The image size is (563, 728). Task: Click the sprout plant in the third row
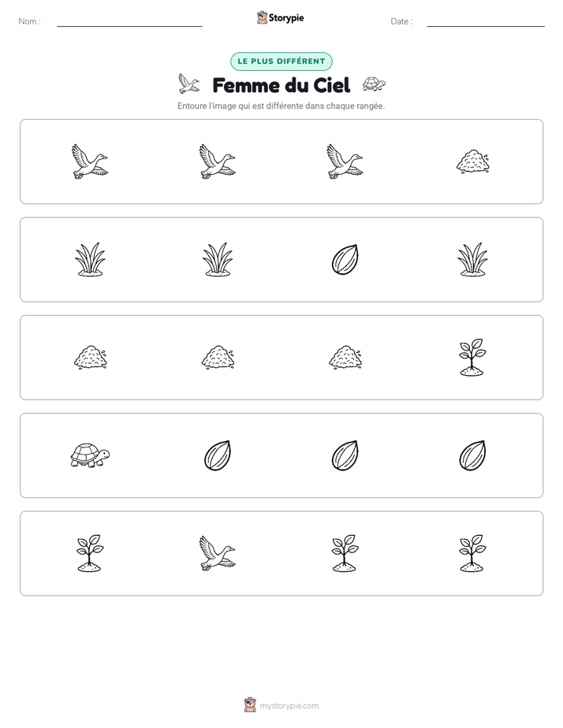tap(472, 357)
